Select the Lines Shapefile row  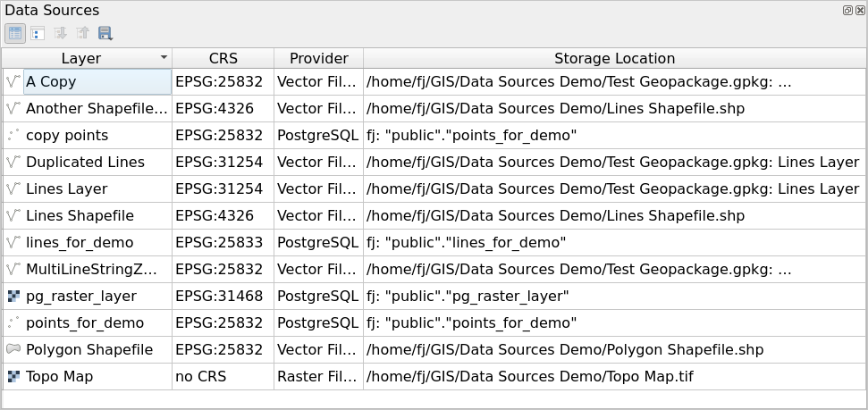pos(434,215)
